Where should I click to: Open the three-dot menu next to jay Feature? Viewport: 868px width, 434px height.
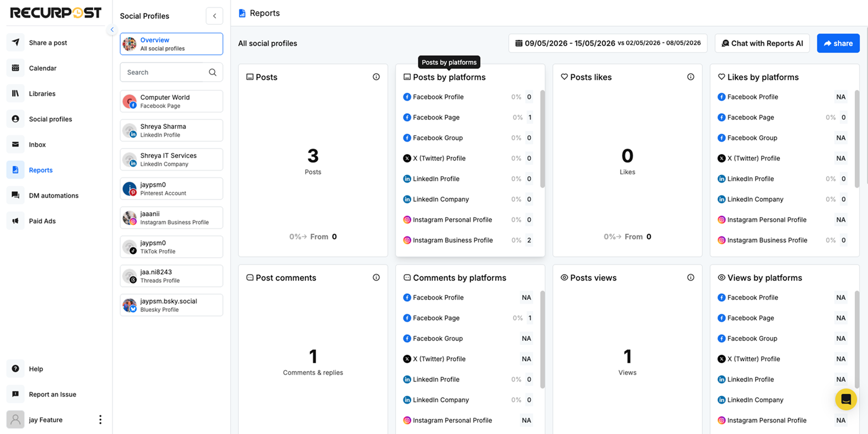pos(100,419)
